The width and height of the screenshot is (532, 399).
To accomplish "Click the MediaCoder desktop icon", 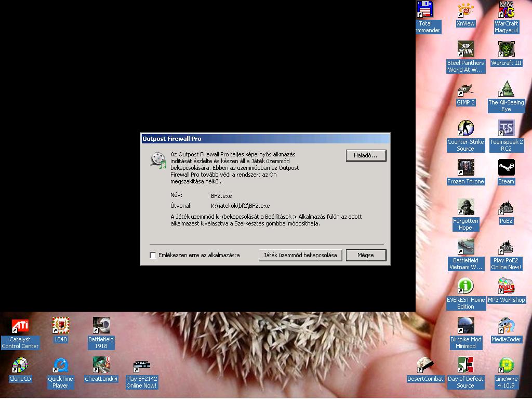I will click(x=506, y=326).
